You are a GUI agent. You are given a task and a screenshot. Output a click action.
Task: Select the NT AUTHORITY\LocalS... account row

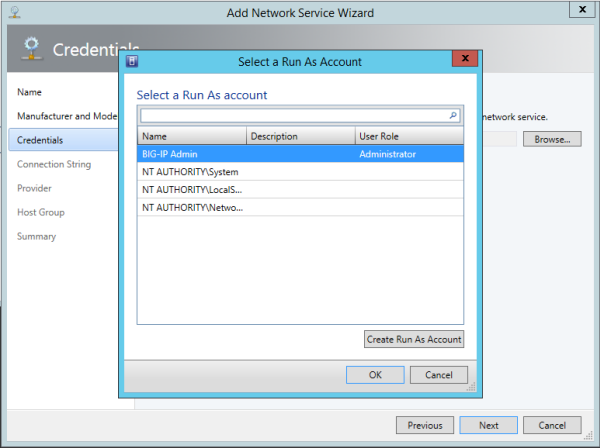pyautogui.click(x=300, y=189)
